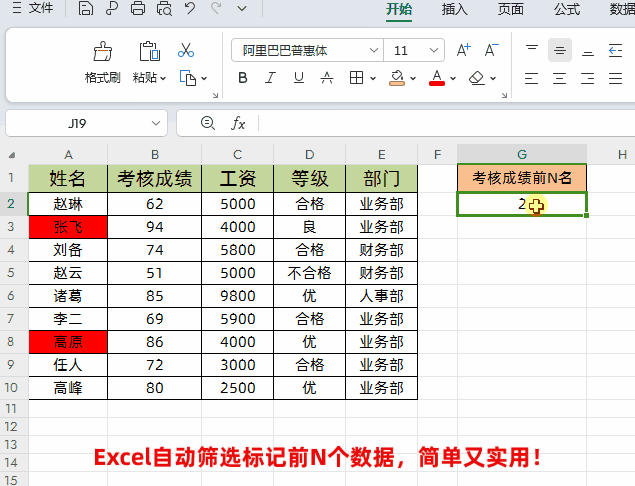Image resolution: width=635 pixels, height=486 pixels.
Task: Click the eraser clear icon
Action: click(477, 78)
